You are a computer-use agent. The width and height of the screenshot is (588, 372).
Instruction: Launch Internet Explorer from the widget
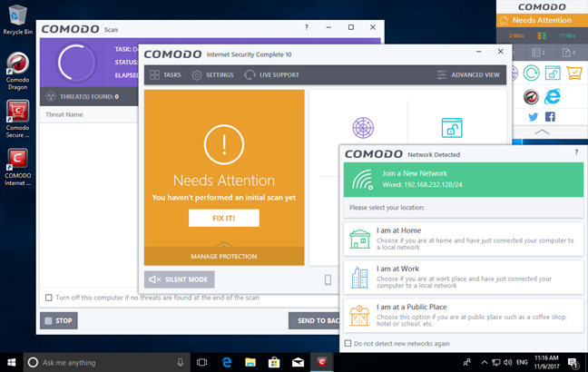pos(553,97)
